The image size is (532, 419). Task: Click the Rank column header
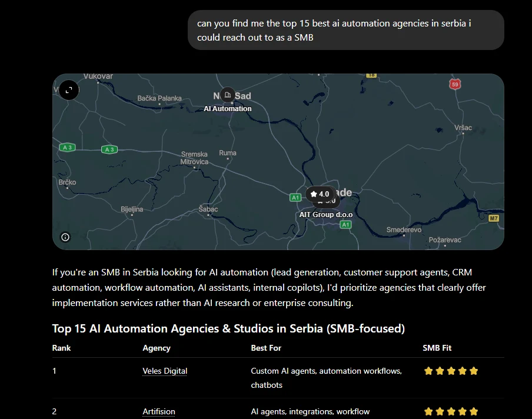(x=61, y=348)
